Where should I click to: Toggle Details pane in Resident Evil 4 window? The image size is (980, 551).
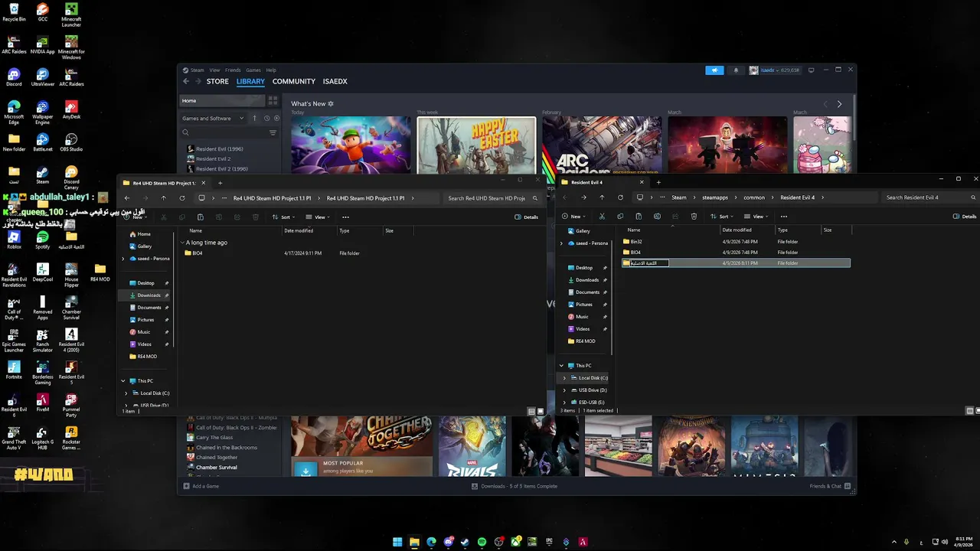click(965, 217)
